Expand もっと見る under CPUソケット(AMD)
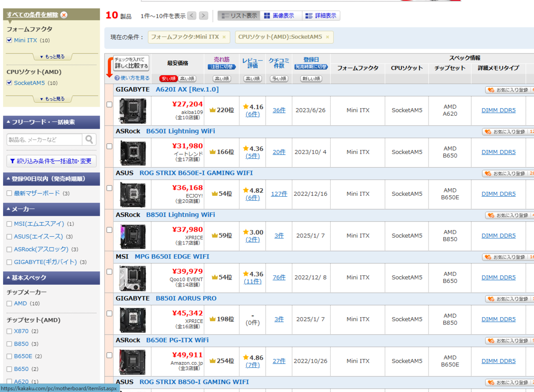Image resolution: width=534 pixels, height=392 pixels. [x=52, y=99]
